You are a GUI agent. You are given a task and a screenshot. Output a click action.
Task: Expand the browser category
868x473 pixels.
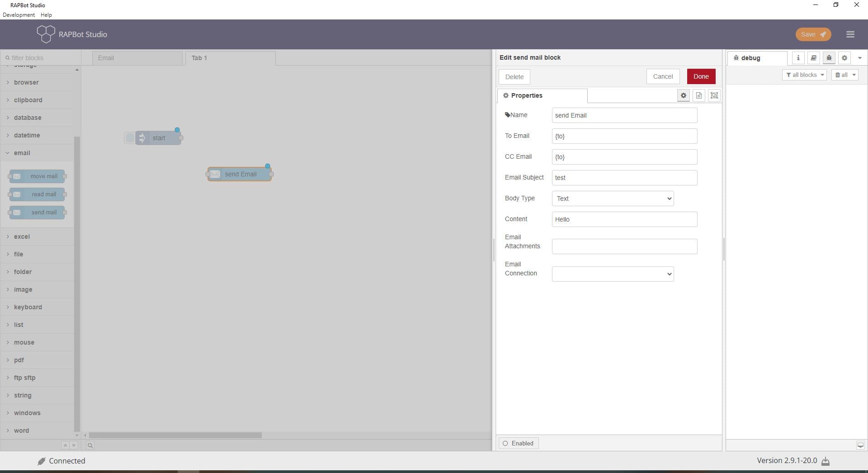coord(36,82)
